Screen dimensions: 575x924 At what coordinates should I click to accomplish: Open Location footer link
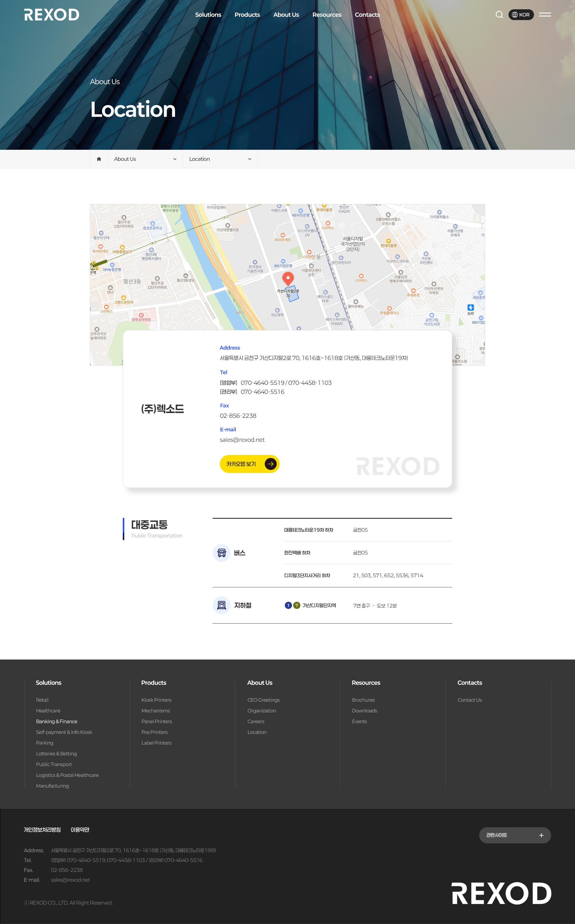[x=257, y=732]
